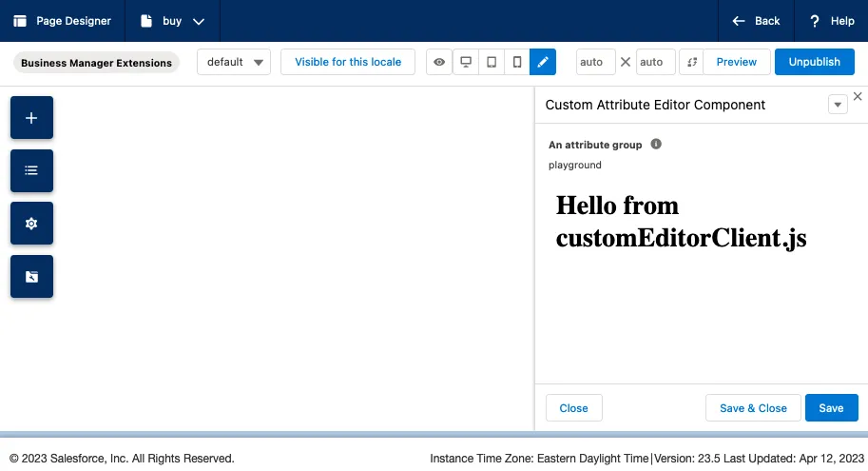
Task: Open the default locale dropdown
Action: click(x=234, y=62)
